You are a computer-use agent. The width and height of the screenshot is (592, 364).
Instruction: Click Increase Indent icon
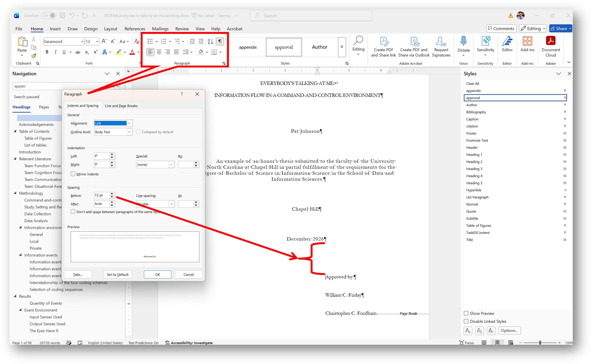tap(201, 41)
